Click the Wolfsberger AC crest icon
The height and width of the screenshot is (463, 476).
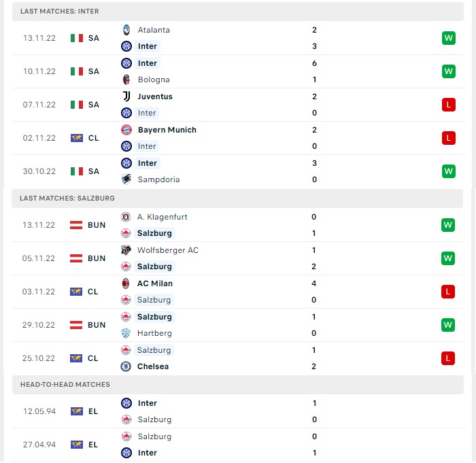click(x=126, y=250)
